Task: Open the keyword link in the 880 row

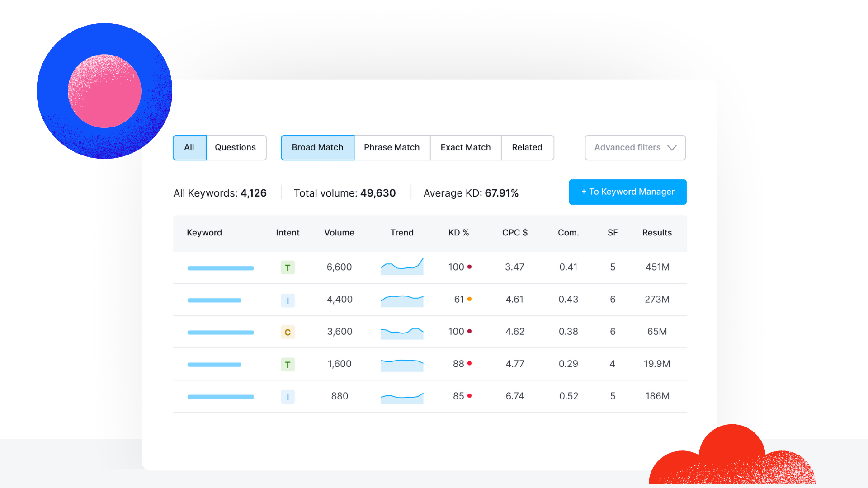Action: [x=221, y=397]
